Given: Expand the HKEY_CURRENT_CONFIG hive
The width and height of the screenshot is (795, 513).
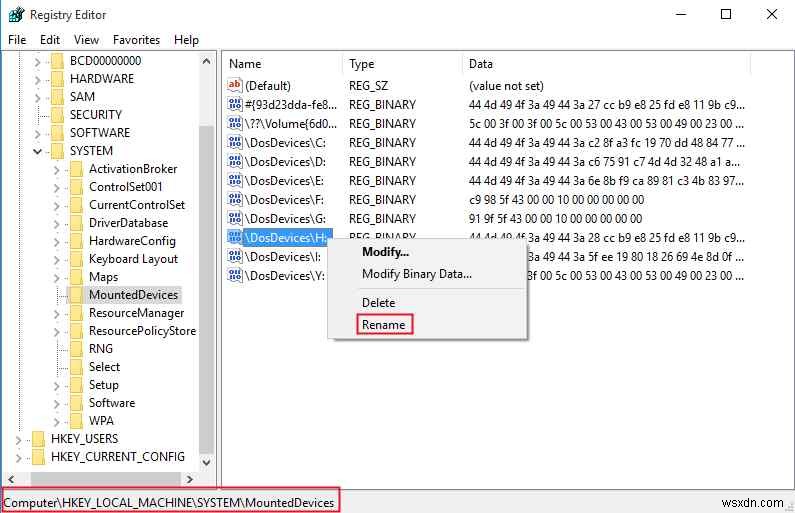Looking at the screenshot, I should [x=19, y=458].
